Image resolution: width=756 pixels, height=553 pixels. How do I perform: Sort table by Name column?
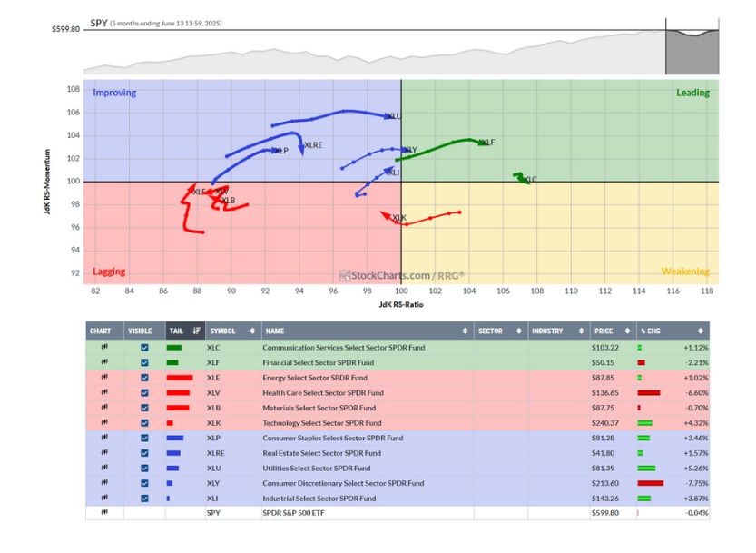point(368,331)
